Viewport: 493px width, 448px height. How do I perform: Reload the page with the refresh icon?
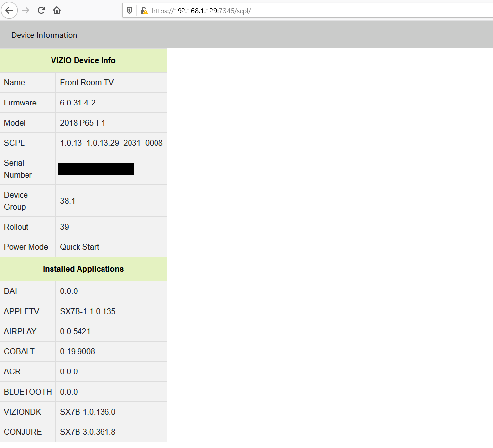[41, 10]
